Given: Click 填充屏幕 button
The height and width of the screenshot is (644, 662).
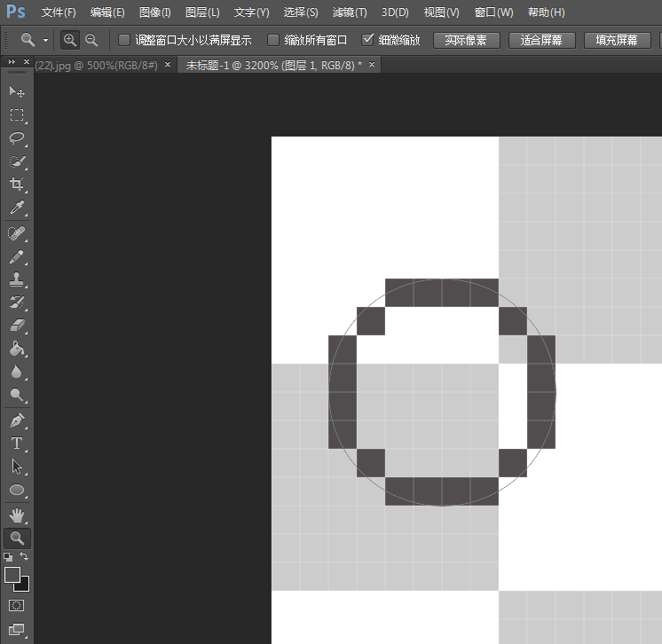Looking at the screenshot, I should pyautogui.click(x=617, y=40).
